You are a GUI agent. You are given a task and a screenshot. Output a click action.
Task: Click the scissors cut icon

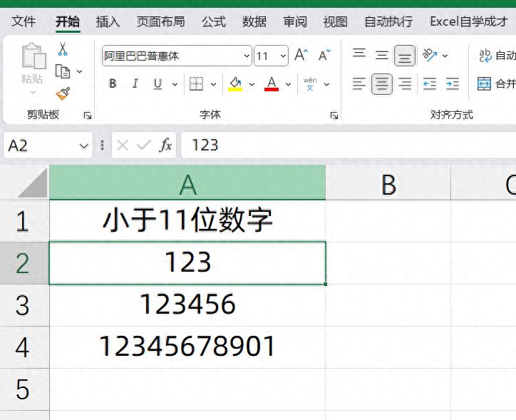pos(63,48)
